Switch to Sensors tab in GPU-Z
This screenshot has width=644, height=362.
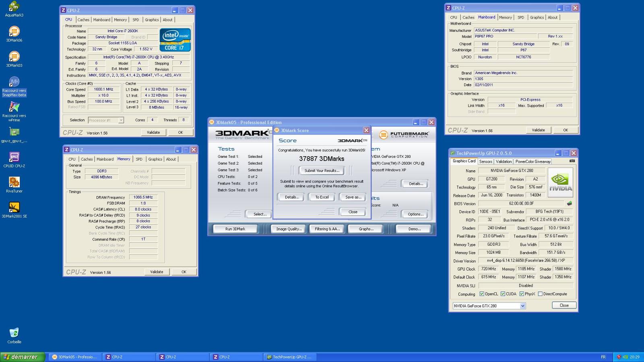tap(485, 161)
